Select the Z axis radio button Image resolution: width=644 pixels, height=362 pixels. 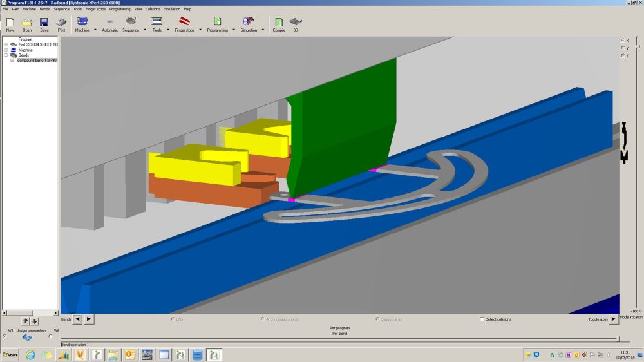[x=623, y=56]
